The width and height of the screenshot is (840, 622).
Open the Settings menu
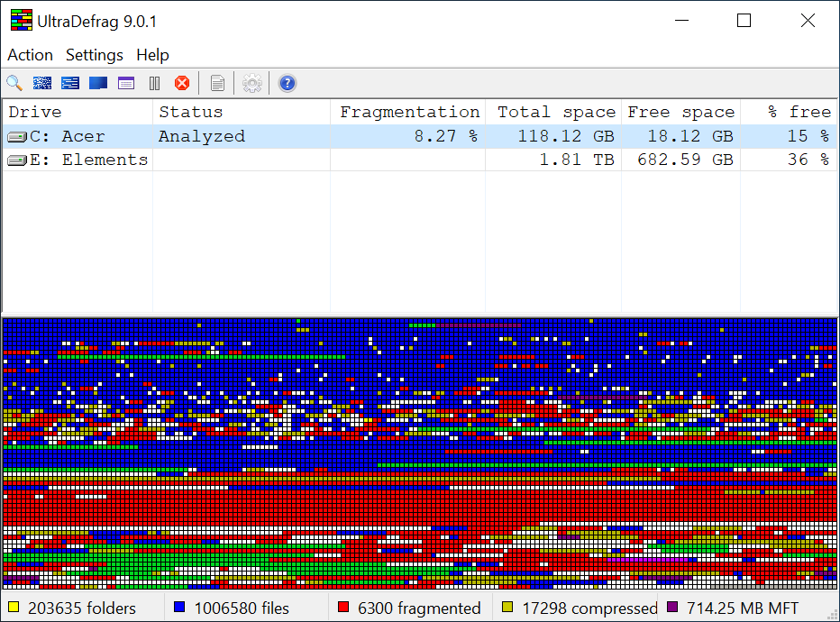click(94, 55)
